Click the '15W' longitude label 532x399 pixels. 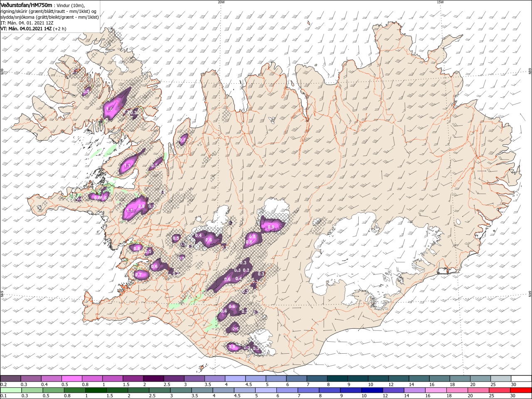[x=440, y=2]
